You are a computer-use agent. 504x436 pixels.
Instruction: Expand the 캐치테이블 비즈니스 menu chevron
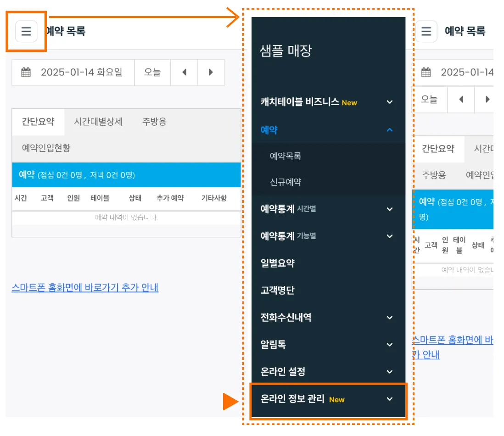coord(390,102)
